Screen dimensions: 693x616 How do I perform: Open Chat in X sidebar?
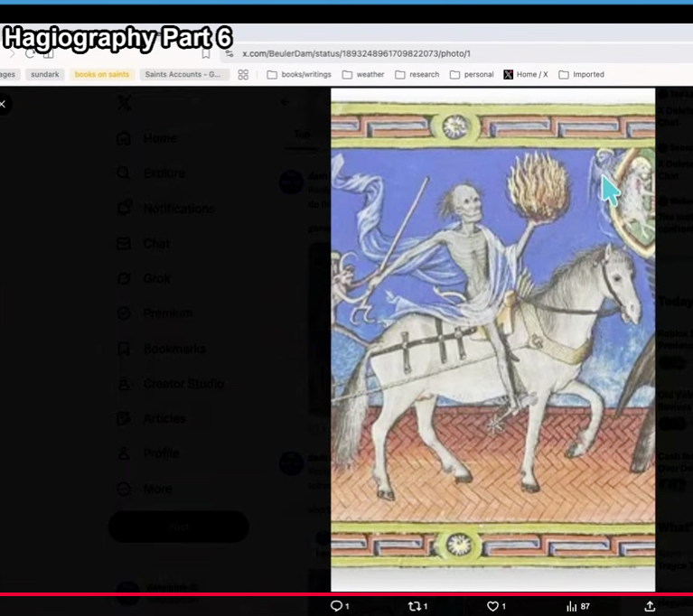click(143, 243)
